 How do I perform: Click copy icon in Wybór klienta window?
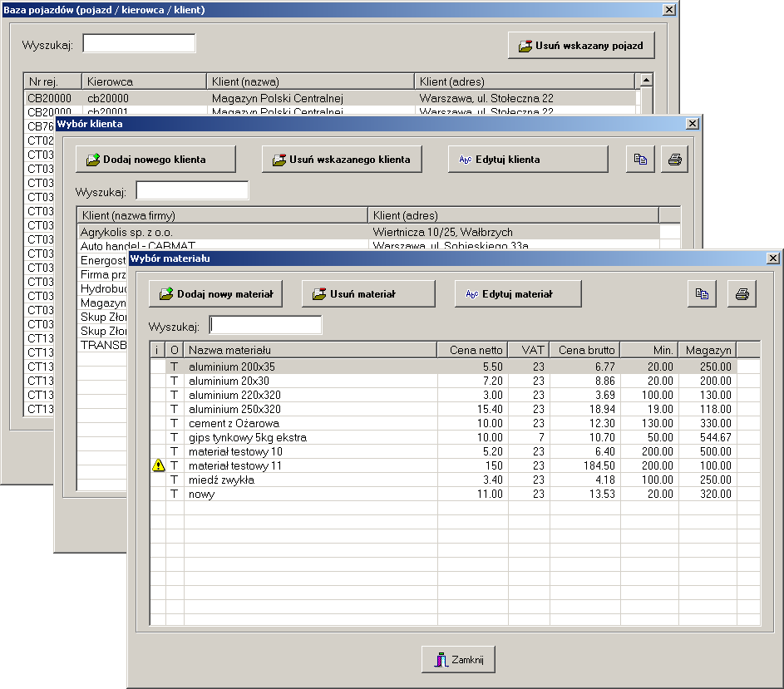pos(640,160)
